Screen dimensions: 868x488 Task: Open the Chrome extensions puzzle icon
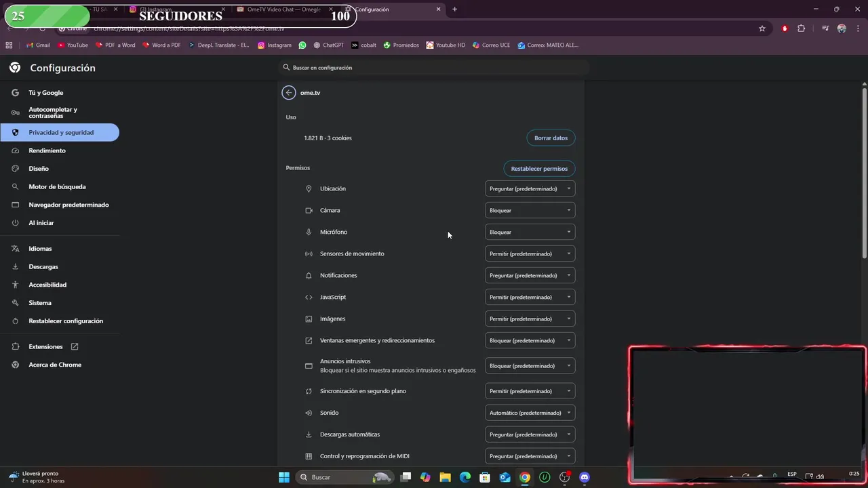coord(802,28)
